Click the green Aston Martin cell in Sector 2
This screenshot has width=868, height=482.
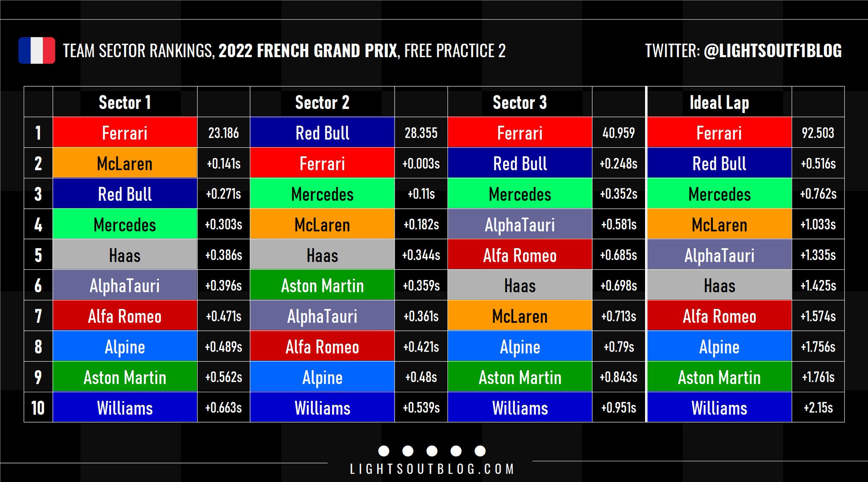pos(322,286)
